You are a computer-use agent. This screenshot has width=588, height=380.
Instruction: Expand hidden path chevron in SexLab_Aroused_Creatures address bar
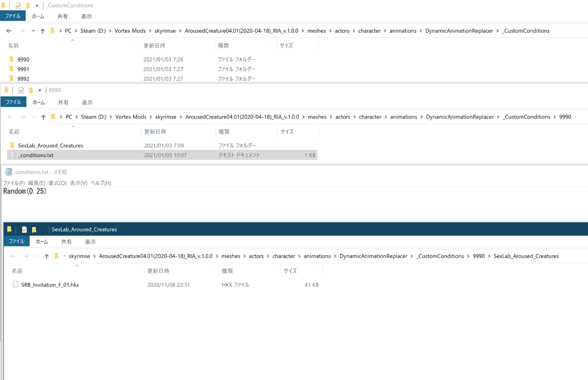coord(64,256)
